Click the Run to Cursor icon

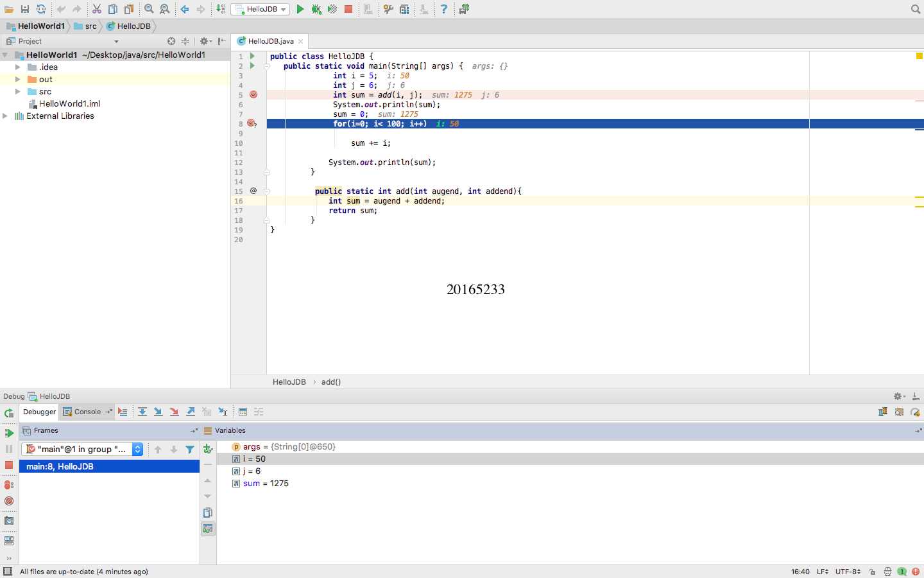pyautogui.click(x=223, y=412)
